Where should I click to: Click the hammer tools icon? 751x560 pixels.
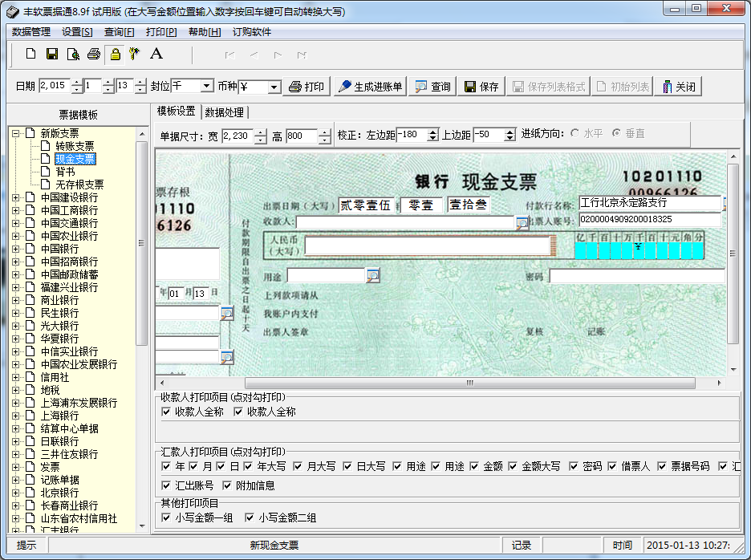(x=135, y=54)
